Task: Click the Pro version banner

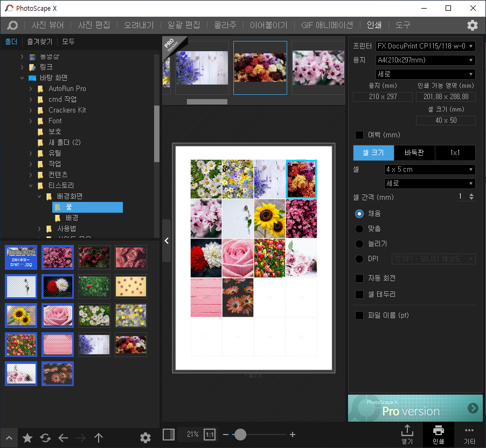Action: pyautogui.click(x=415, y=408)
